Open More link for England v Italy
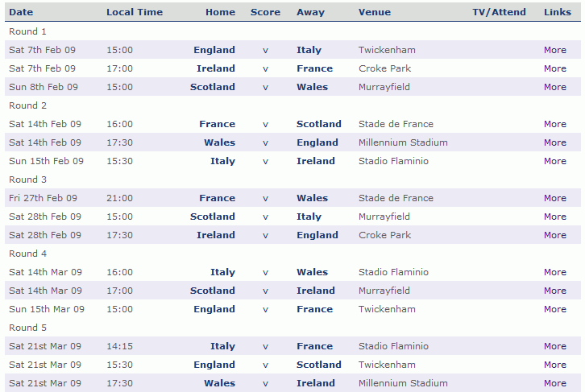Screen dimensions: 585x392 point(554,50)
